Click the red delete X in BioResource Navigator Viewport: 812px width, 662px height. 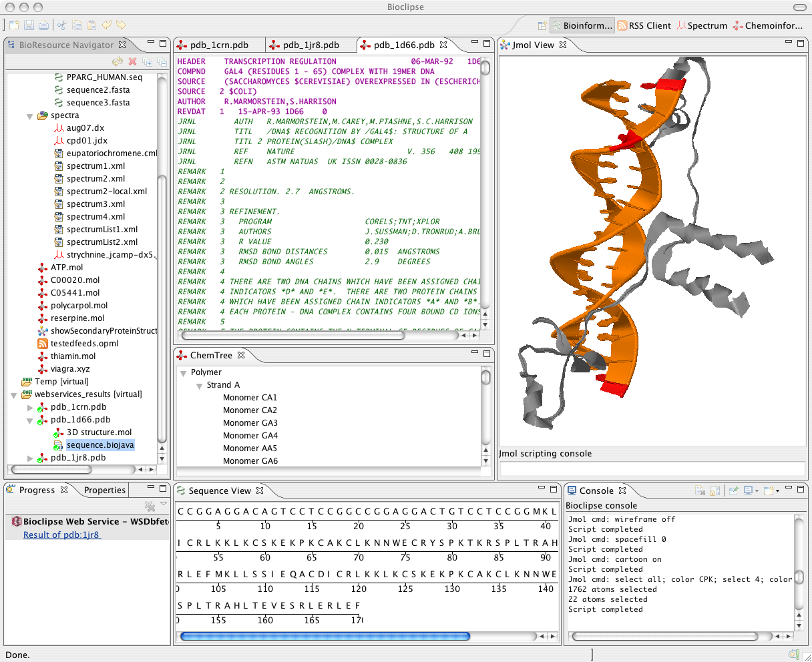(x=132, y=61)
